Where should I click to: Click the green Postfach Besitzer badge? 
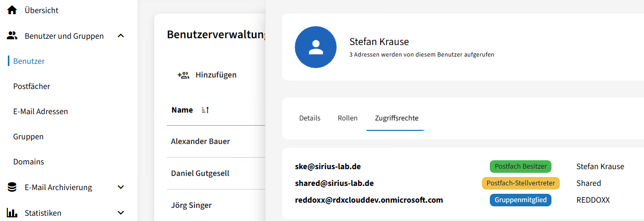520,167
